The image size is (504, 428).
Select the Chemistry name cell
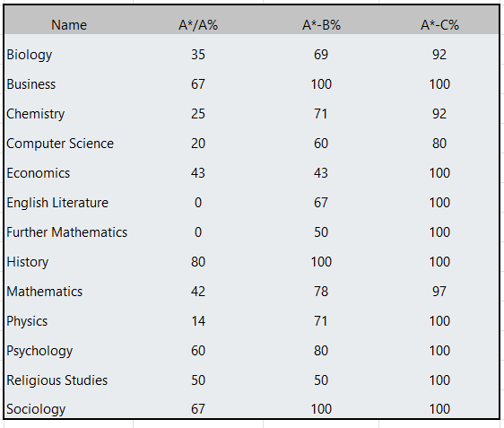pyautogui.click(x=35, y=114)
